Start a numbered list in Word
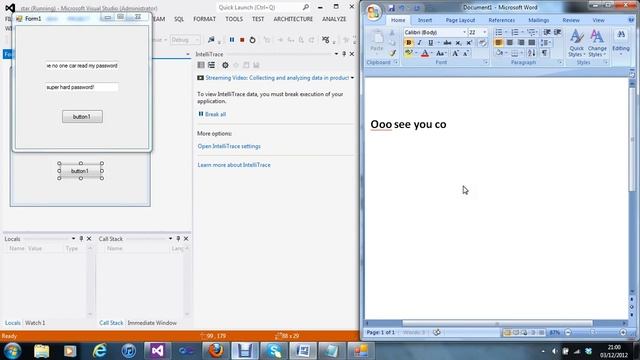The height and width of the screenshot is (360, 640). click(515, 32)
